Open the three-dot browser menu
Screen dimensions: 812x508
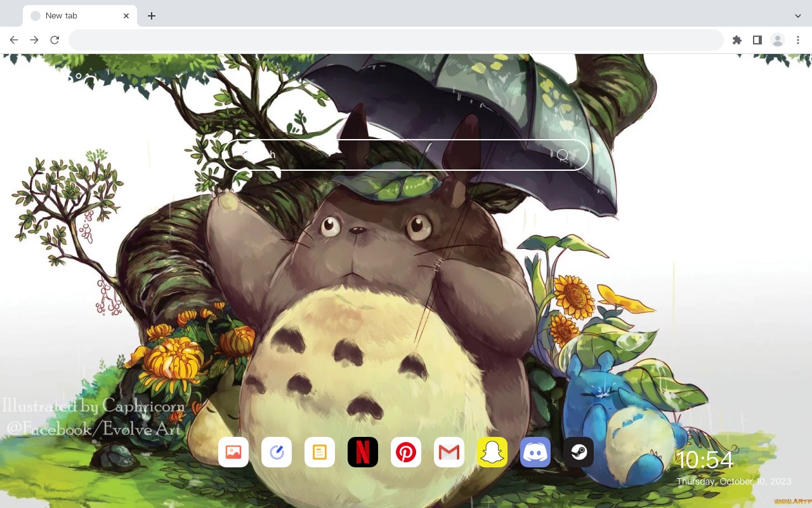(x=798, y=40)
